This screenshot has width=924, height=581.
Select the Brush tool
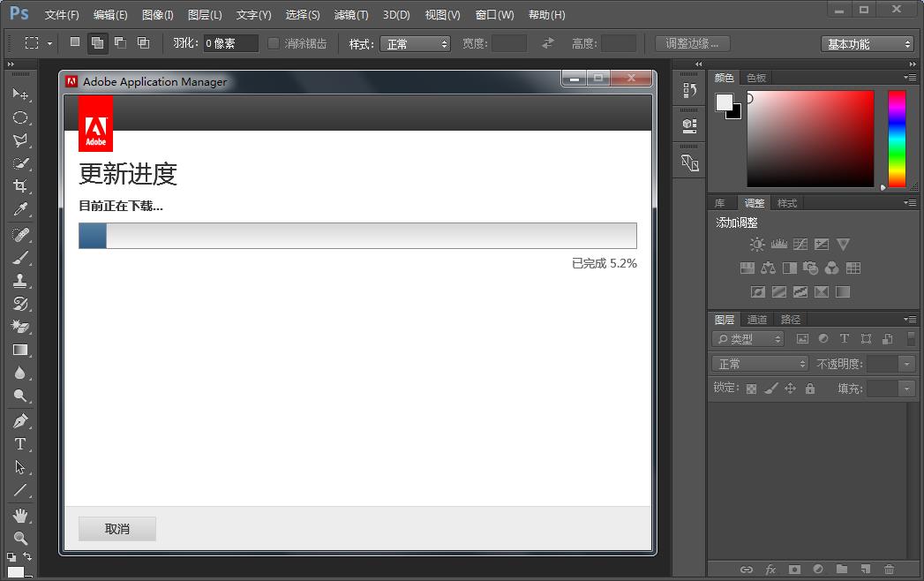coord(20,258)
